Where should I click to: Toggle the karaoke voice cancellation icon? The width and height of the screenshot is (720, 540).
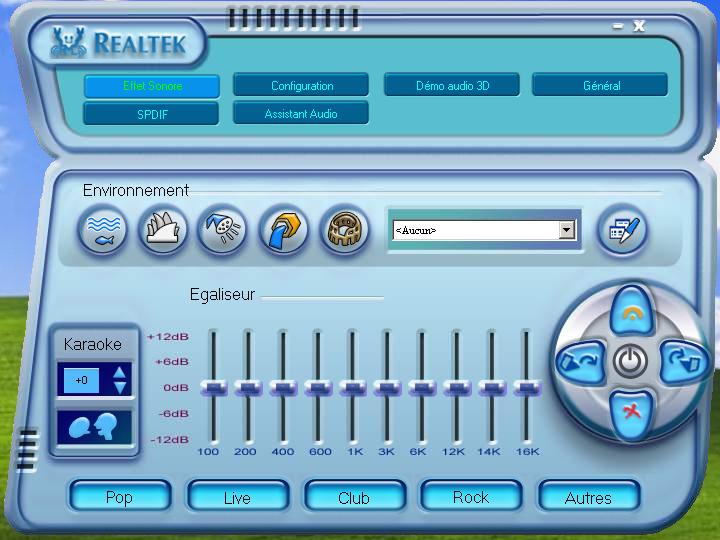tap(94, 427)
